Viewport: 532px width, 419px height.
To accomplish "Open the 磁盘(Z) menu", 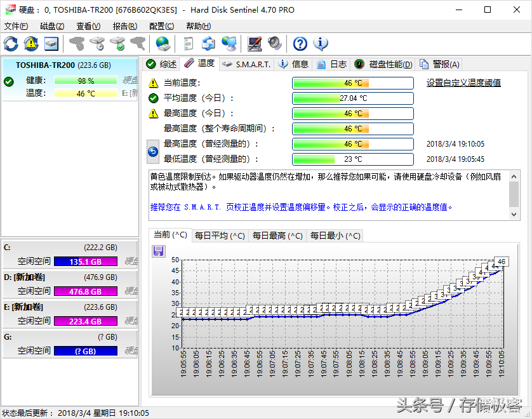I will [x=52, y=26].
